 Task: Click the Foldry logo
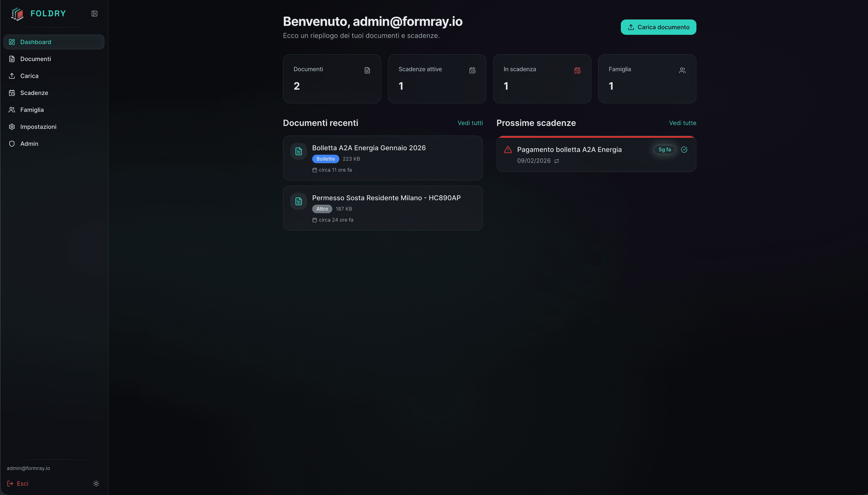[18, 14]
